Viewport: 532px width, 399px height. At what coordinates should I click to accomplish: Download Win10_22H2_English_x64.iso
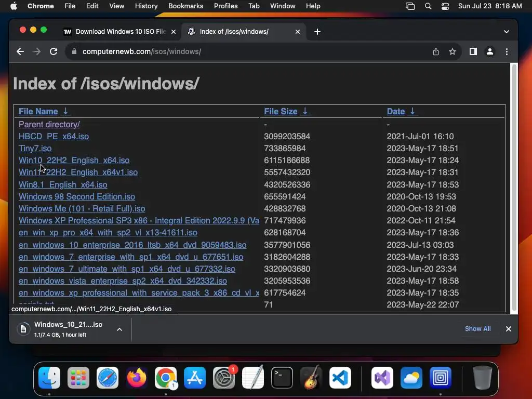(74, 160)
